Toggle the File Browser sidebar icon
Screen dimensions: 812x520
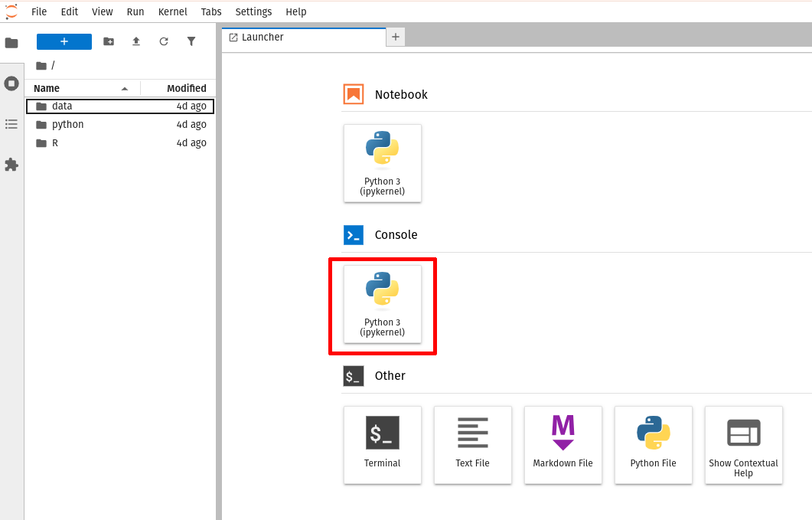point(11,43)
